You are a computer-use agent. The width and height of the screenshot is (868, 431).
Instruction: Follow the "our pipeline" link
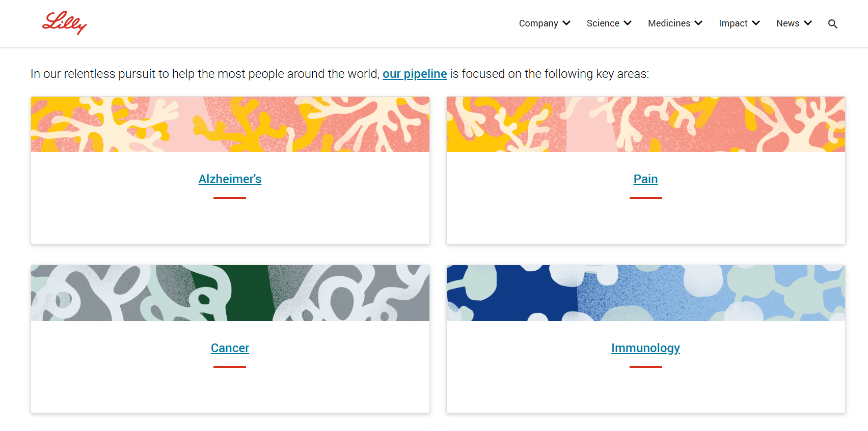point(415,74)
